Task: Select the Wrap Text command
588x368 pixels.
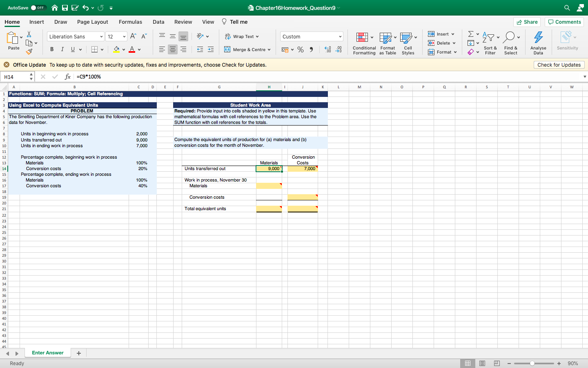Action: click(x=242, y=36)
